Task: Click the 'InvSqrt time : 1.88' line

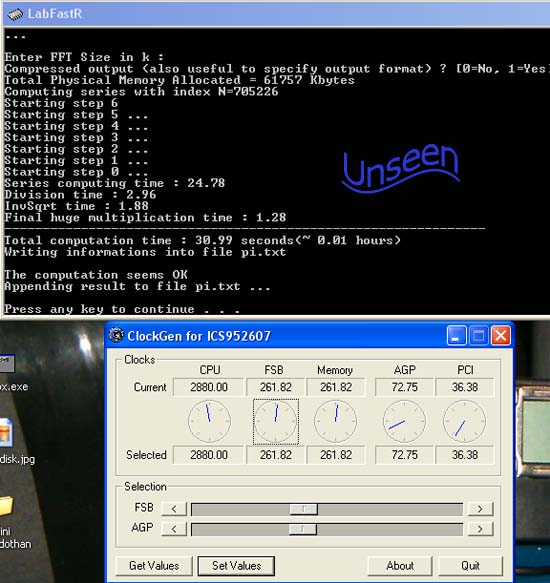Action: point(77,206)
